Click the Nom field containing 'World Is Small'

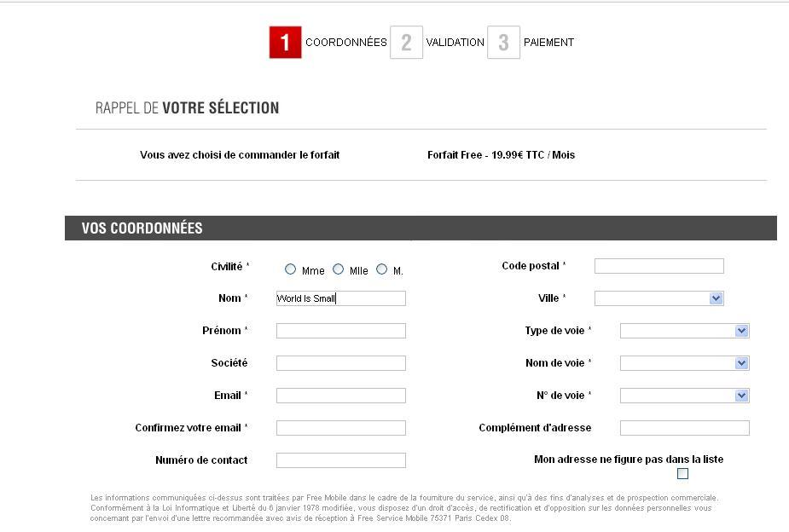coord(340,298)
